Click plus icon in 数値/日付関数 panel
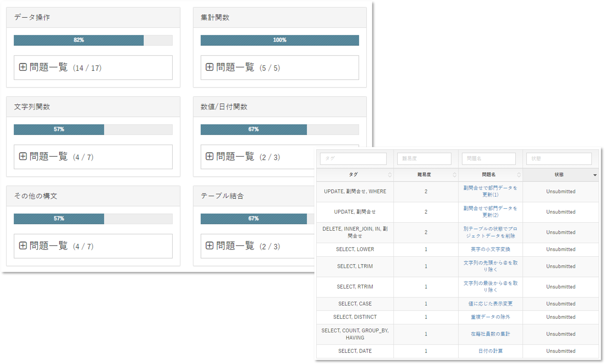The height and width of the screenshot is (364, 605). point(209,156)
